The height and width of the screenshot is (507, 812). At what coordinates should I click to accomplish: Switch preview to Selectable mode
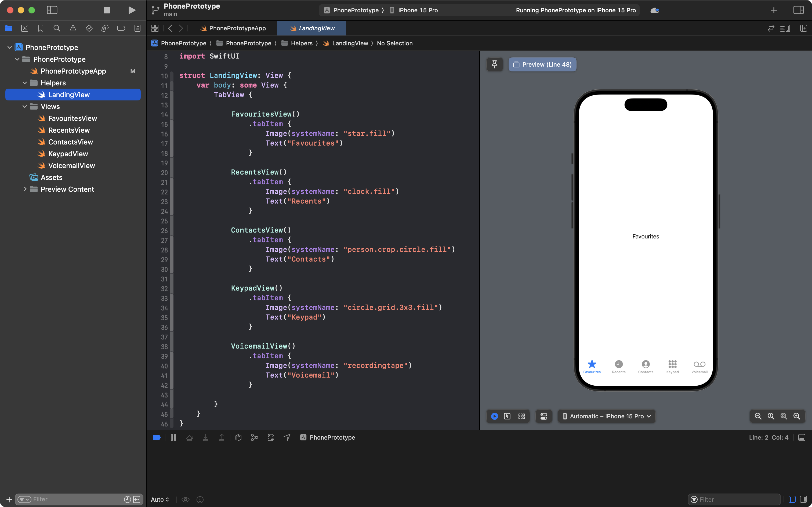507,416
